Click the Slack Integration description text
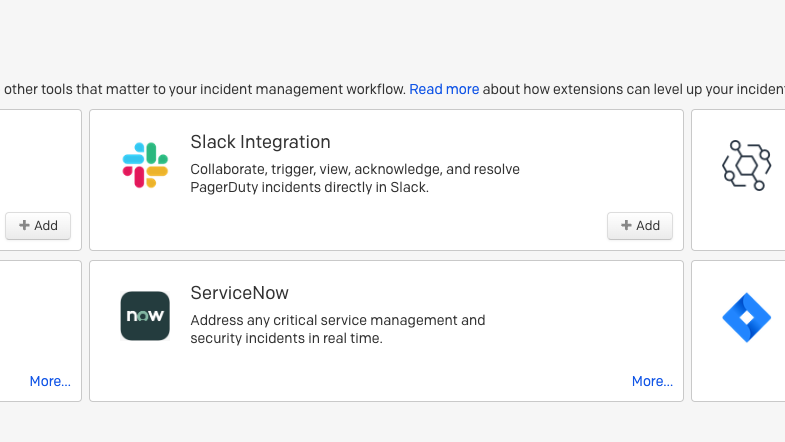785x442 pixels. [x=354, y=178]
